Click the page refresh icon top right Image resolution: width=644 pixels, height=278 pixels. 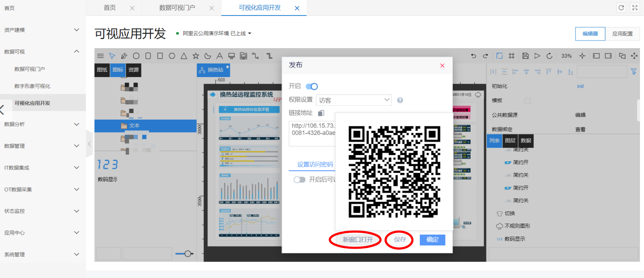[621, 8]
